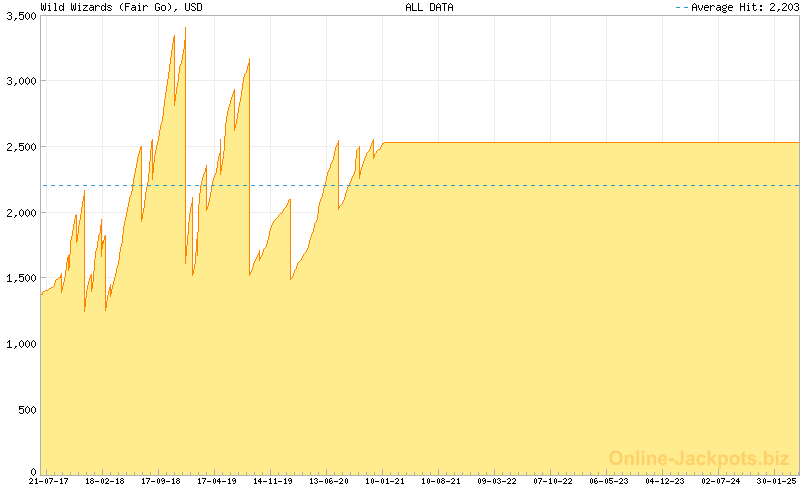
Task: Click the 3,500 value on the y-axis
Action: [x=20, y=17]
